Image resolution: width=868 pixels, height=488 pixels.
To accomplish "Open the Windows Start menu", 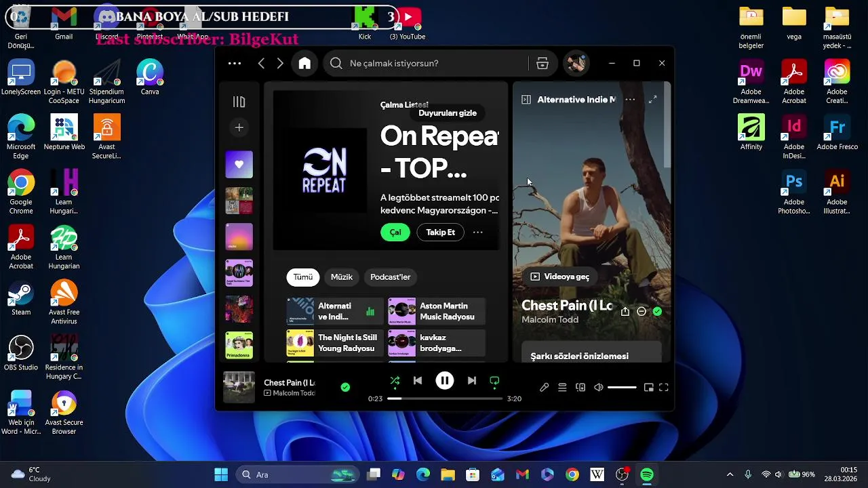I will point(221,474).
